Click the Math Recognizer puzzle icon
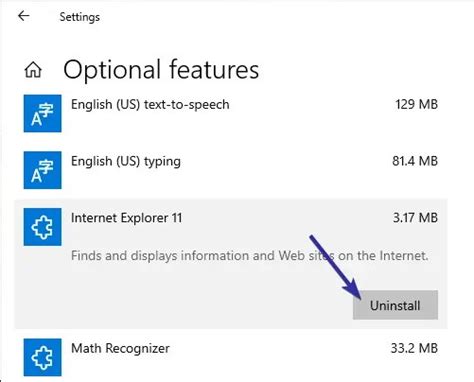Screen dimensions: 474x382 click(42, 357)
